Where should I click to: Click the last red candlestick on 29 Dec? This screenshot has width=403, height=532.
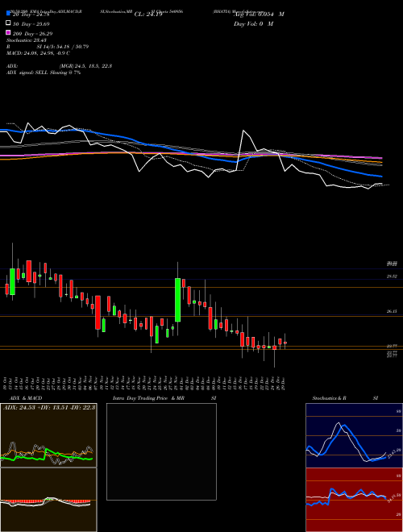[285, 343]
